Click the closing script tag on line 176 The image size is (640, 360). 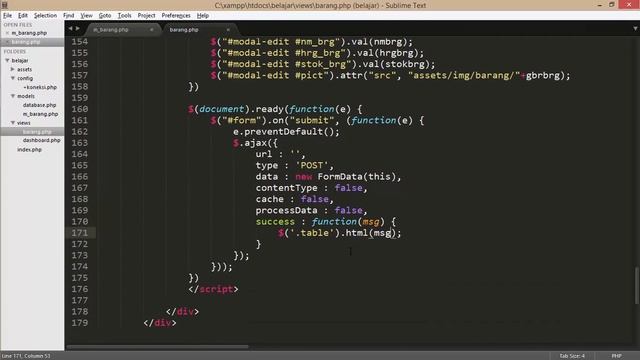pyautogui.click(x=213, y=289)
